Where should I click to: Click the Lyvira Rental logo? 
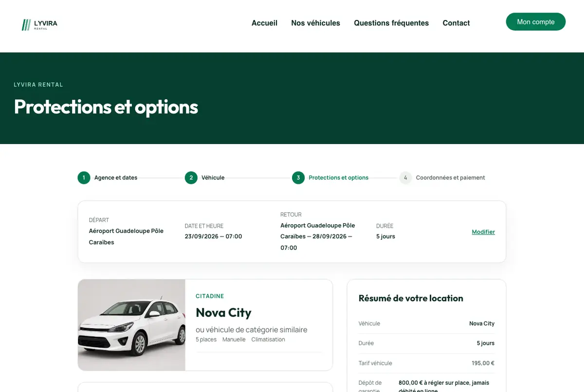39,24
